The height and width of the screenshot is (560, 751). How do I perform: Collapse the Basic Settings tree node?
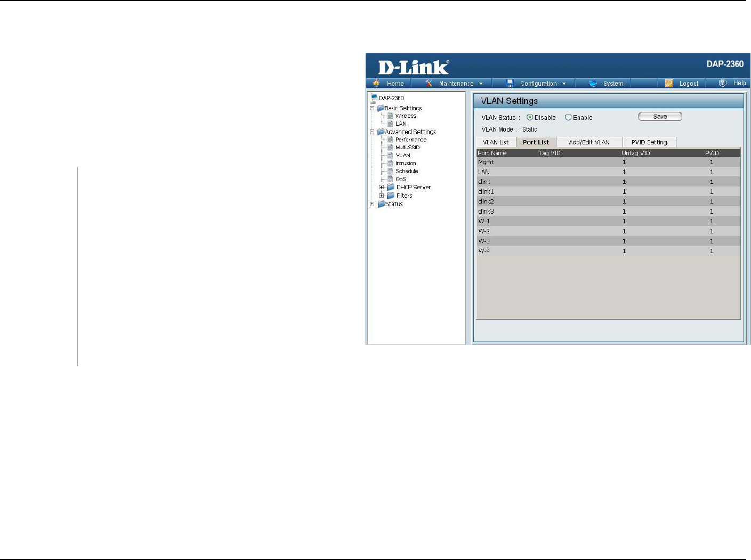tap(373, 108)
